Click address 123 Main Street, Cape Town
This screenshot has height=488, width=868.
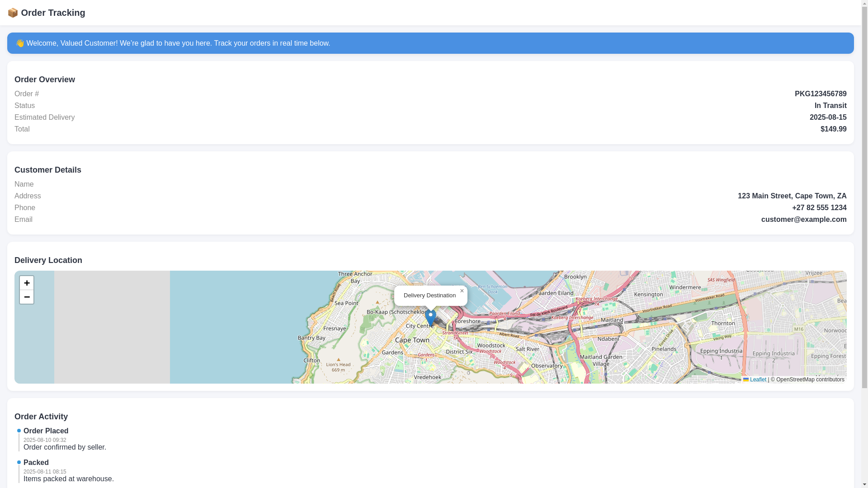792,196
